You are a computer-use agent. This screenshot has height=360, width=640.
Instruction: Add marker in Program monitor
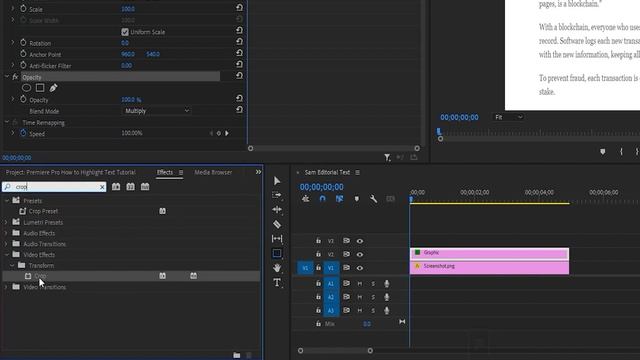(602, 151)
